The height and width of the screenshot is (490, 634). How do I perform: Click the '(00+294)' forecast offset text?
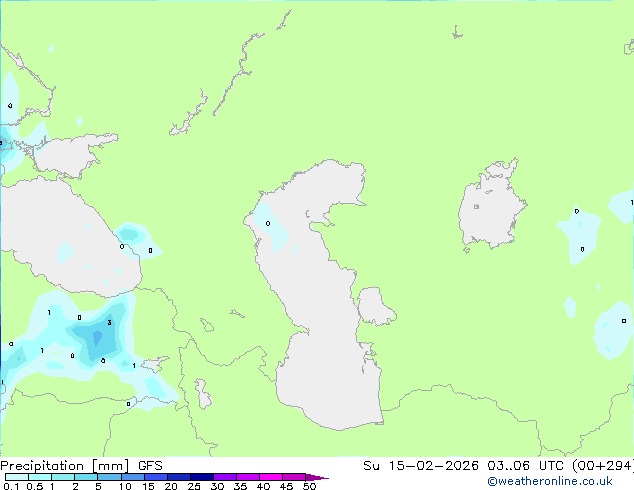[x=602, y=466]
